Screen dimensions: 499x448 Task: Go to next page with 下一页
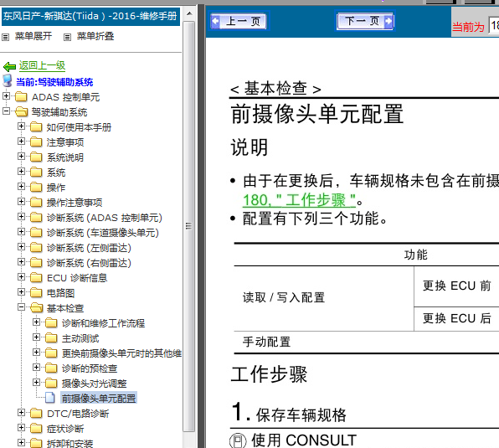tap(365, 21)
